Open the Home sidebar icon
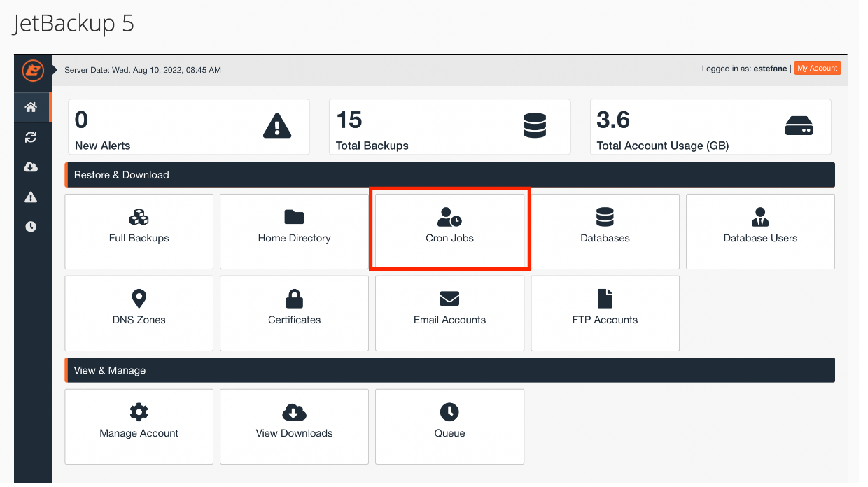 point(31,108)
